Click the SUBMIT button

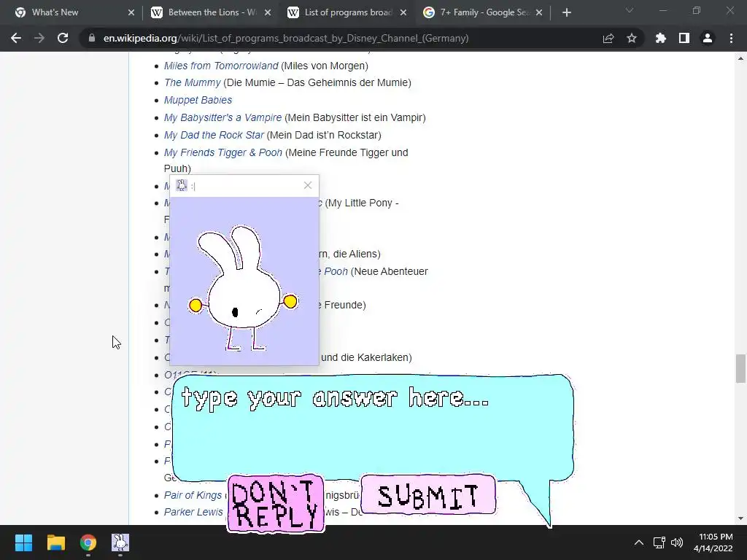click(x=428, y=495)
